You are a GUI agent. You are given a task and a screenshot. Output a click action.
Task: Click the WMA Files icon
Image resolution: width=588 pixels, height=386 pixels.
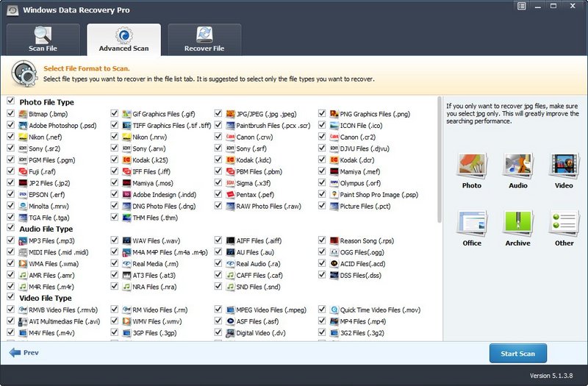[23, 264]
